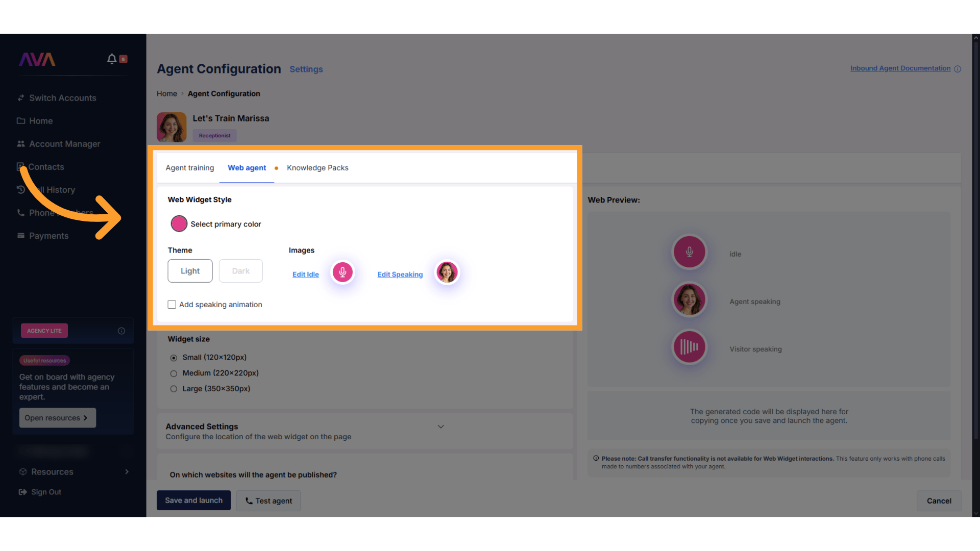The width and height of the screenshot is (980, 551).
Task: Click the Edit Idle link
Action: (x=306, y=274)
